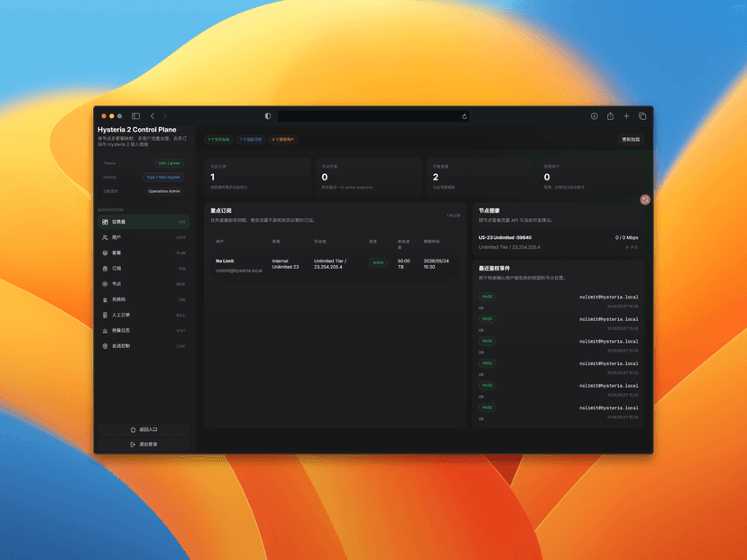Go back with the browser back arrow
The image size is (747, 560).
tap(152, 116)
